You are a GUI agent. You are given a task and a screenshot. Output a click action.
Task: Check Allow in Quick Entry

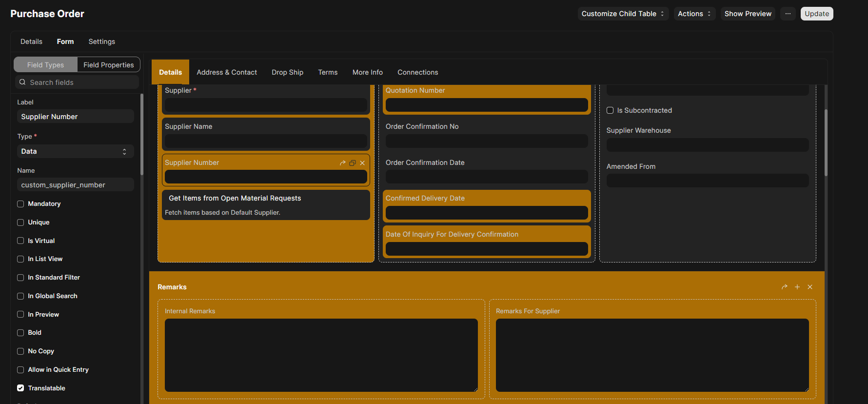coord(20,370)
